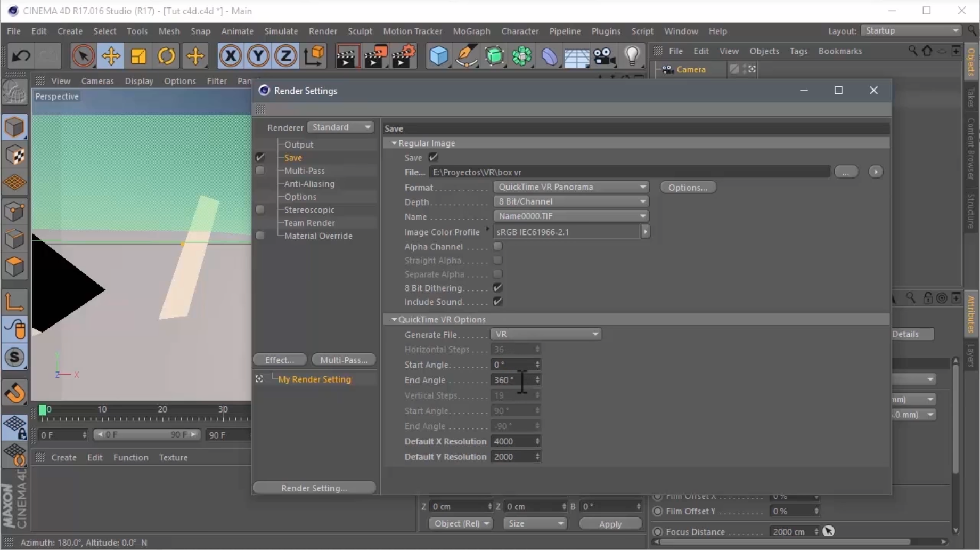Toggle the Regular Image Save checkbox
Viewport: 980px width, 550px height.
[434, 157]
